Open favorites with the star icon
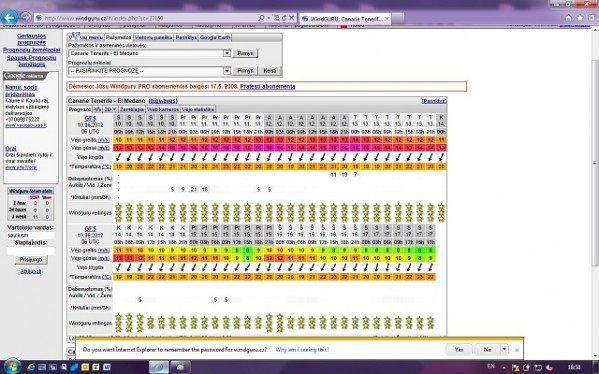The image size is (599, 374). (x=580, y=18)
